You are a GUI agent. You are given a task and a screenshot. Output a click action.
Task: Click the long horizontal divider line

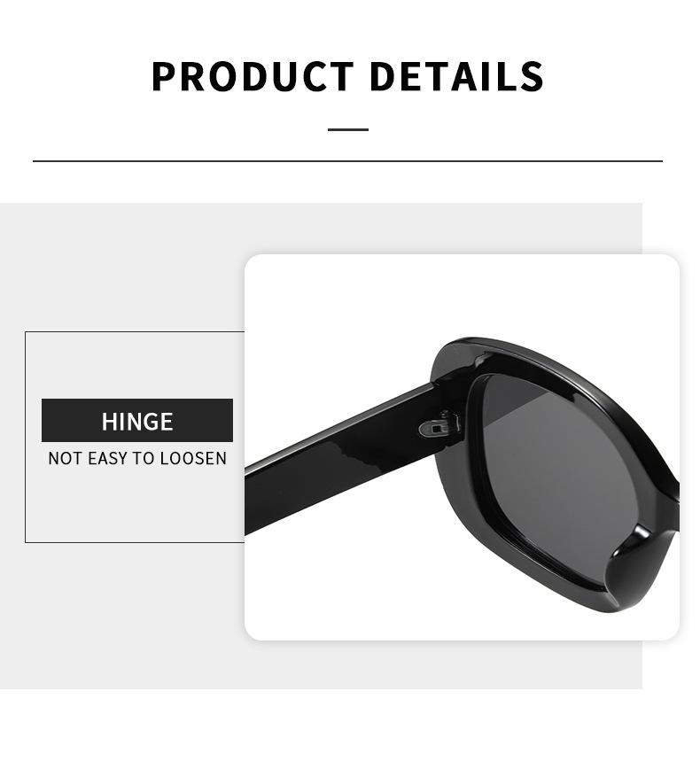(x=347, y=161)
